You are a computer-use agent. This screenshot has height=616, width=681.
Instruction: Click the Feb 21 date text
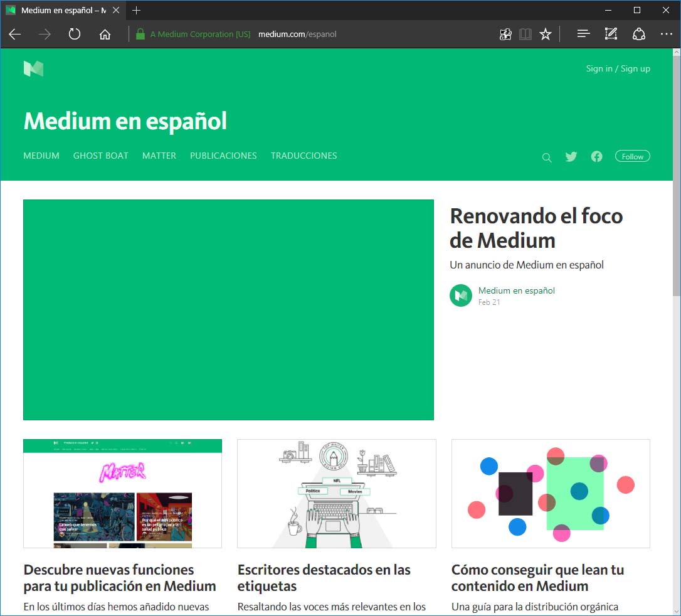[489, 302]
